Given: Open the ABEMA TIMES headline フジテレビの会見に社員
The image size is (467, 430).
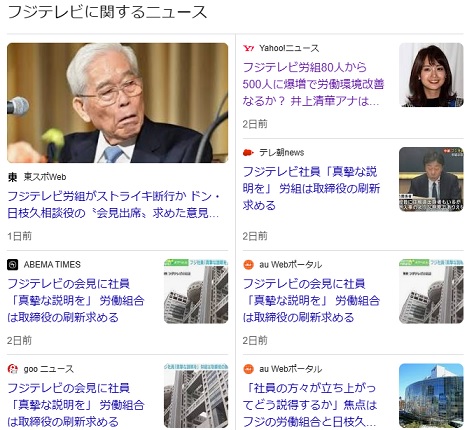Looking at the screenshot, I should coord(76,300).
